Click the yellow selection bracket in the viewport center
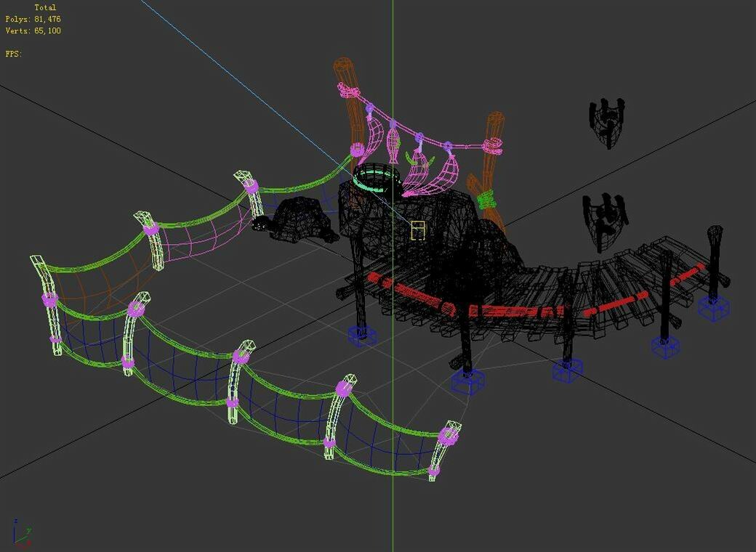The image size is (756, 552). [419, 231]
